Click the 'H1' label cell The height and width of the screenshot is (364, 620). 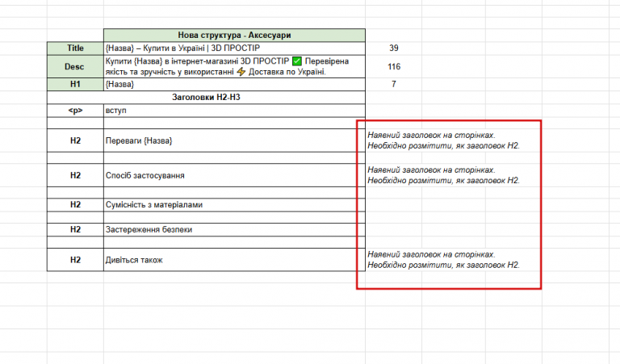[x=75, y=84]
